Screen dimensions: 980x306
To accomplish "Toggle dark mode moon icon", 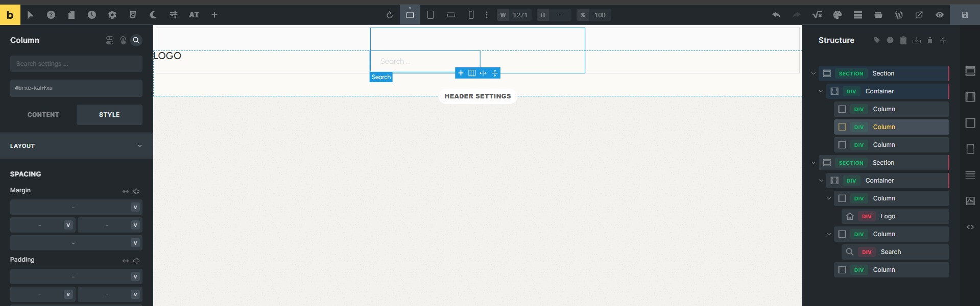I will coord(153,15).
